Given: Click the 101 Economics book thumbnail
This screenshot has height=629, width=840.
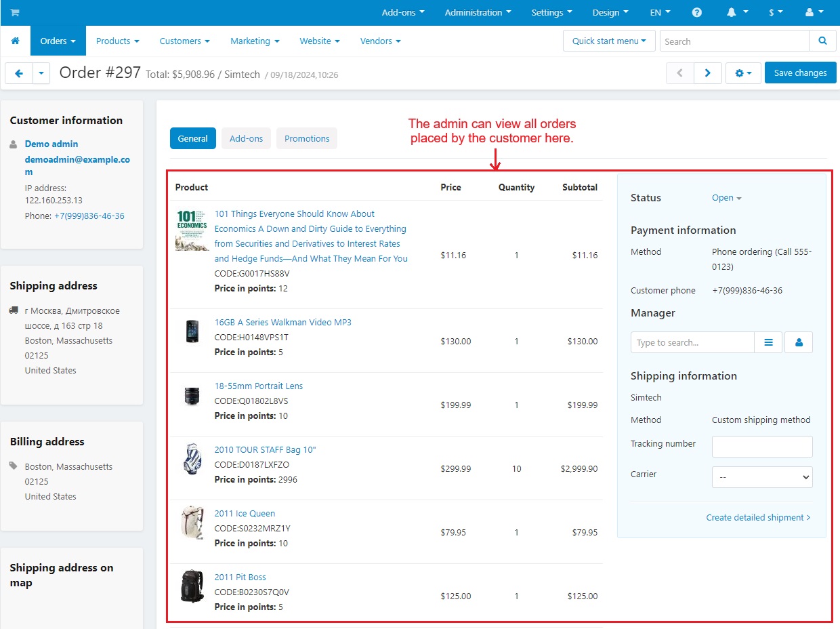Looking at the screenshot, I should 192,230.
